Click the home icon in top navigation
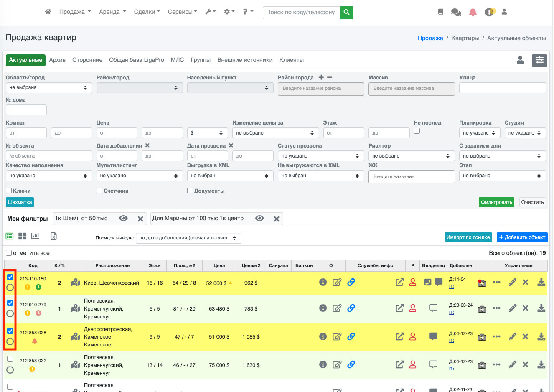554x392 pixels. pos(48,12)
